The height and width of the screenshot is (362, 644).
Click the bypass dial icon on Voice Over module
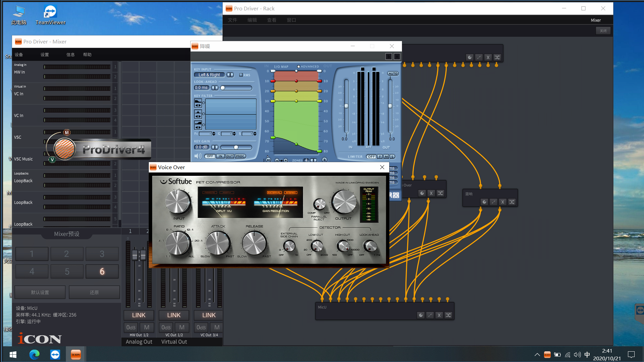coord(422,193)
